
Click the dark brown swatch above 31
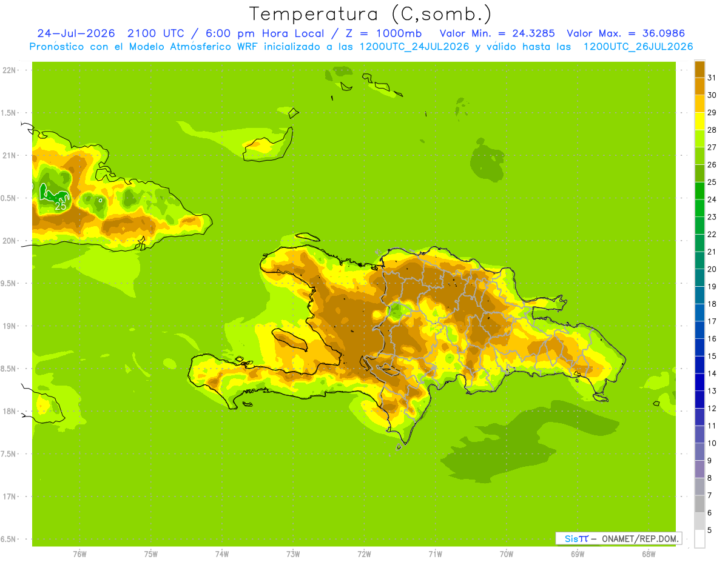pyautogui.click(x=699, y=69)
